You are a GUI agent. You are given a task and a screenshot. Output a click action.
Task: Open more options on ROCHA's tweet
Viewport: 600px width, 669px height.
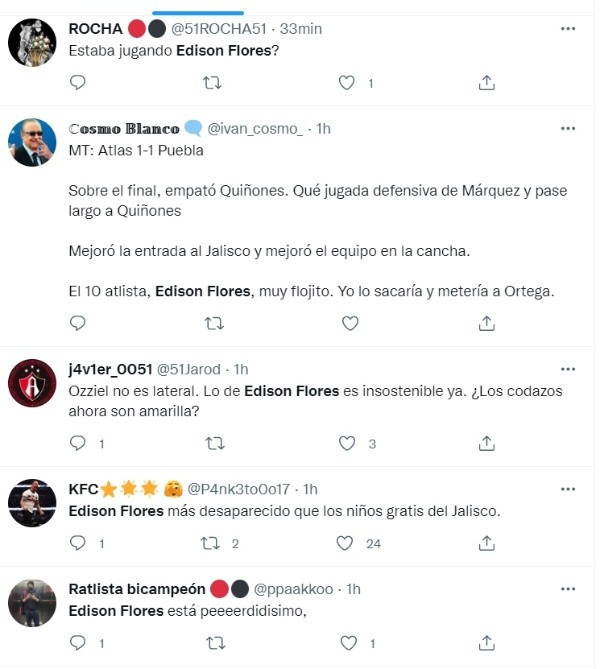pyautogui.click(x=568, y=29)
